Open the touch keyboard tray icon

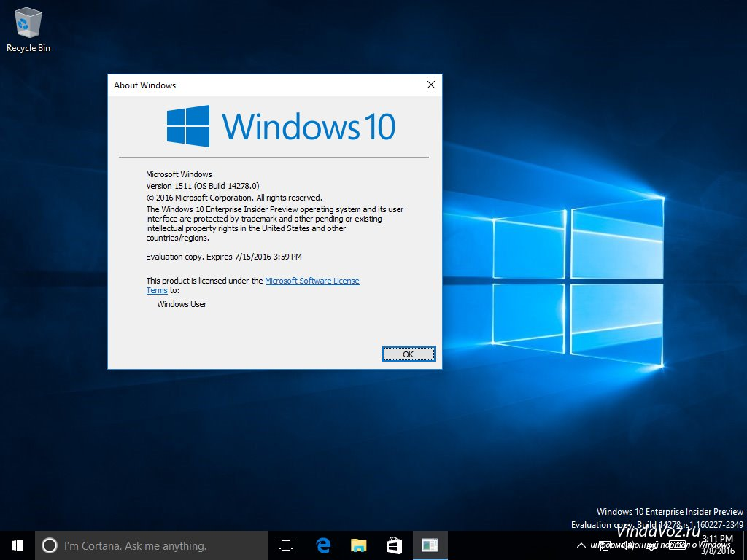[x=678, y=545]
